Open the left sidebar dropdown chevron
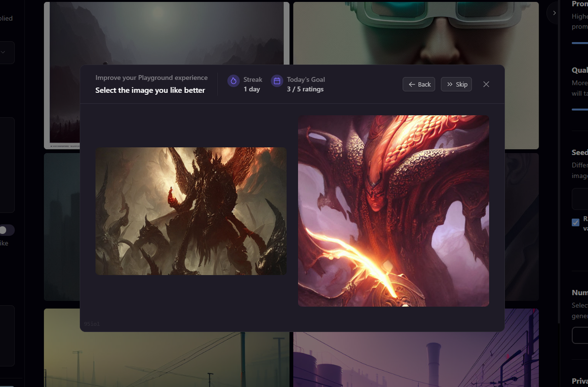 pyautogui.click(x=3, y=52)
